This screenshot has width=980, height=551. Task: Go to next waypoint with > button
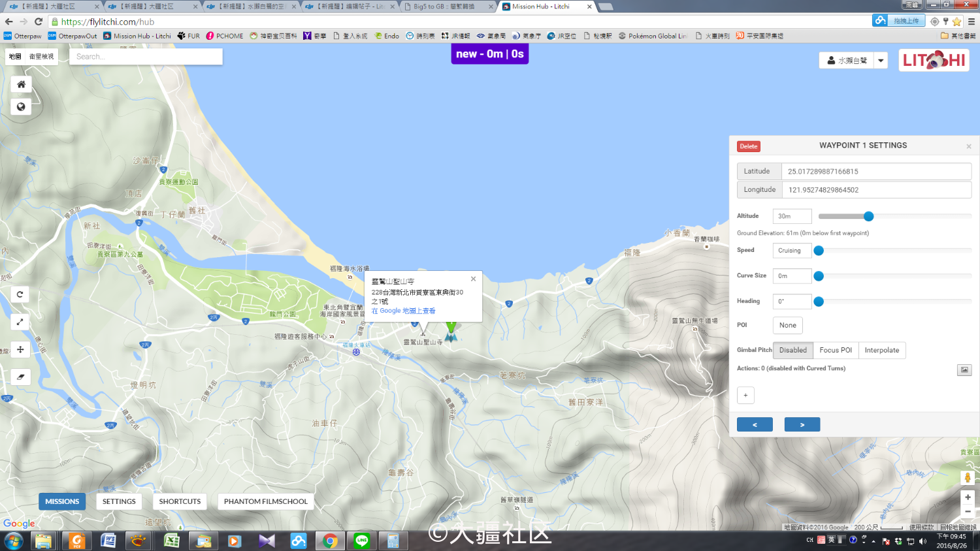coord(802,425)
